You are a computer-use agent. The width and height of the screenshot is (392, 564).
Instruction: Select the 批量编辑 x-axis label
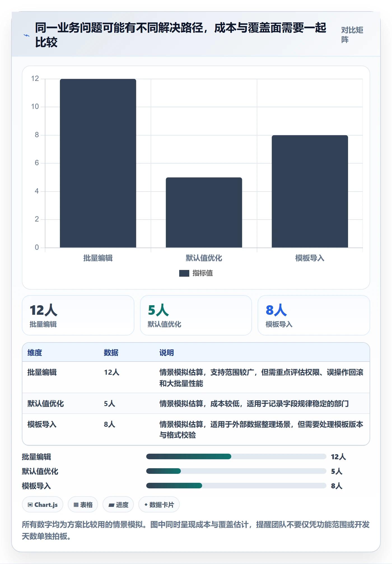(98, 258)
